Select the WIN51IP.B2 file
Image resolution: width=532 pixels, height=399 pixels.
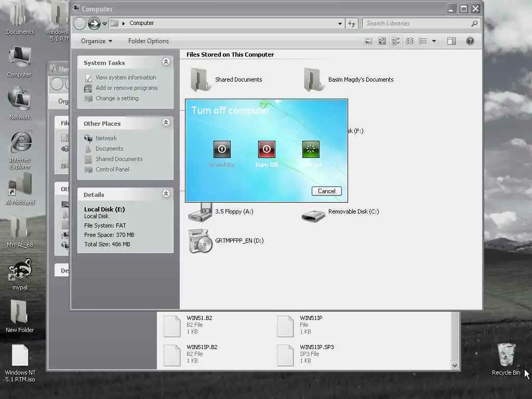point(191,354)
